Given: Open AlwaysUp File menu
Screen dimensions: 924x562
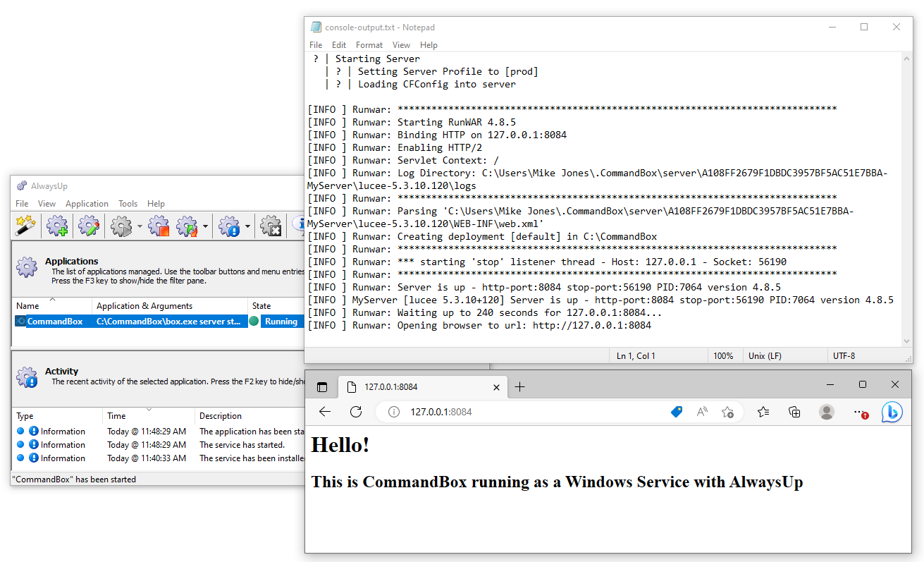Looking at the screenshot, I should [x=22, y=204].
